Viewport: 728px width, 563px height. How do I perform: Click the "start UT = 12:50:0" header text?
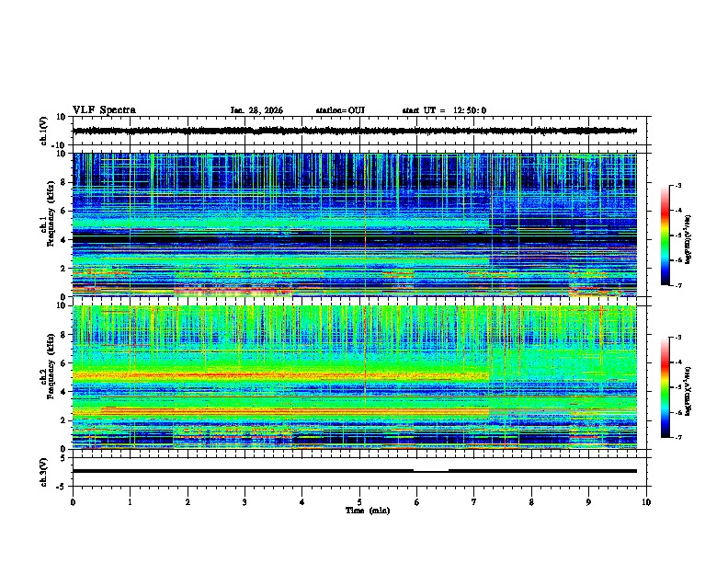(x=444, y=110)
